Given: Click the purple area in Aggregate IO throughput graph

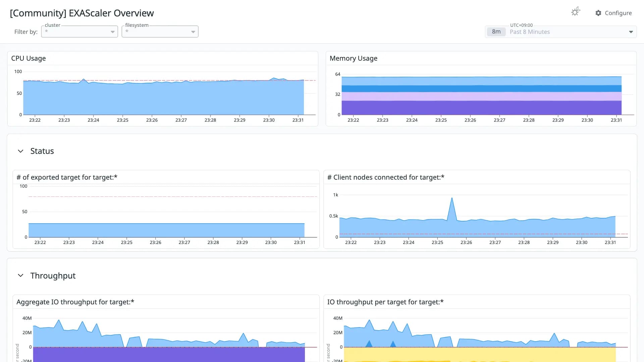Looking at the screenshot, I should 169,354.
